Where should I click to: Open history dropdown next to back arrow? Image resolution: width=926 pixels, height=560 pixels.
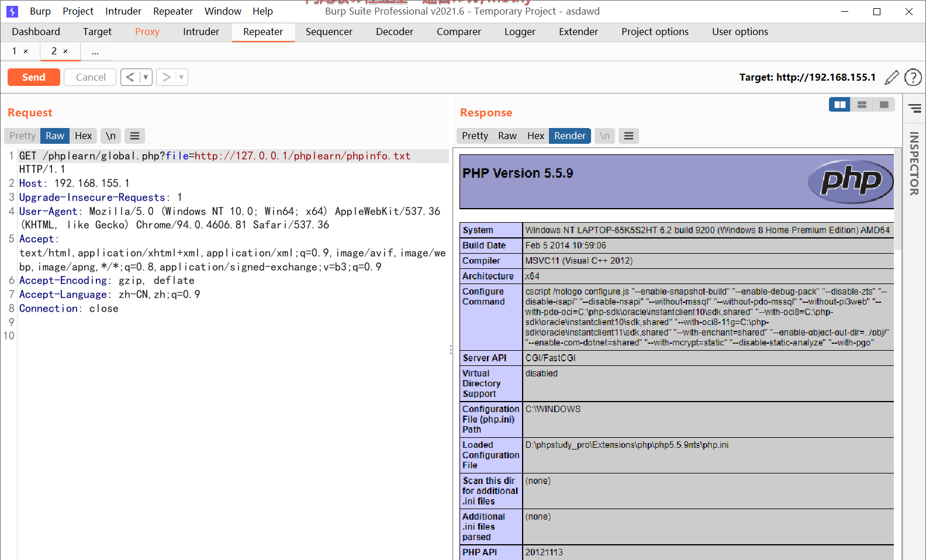pos(146,77)
